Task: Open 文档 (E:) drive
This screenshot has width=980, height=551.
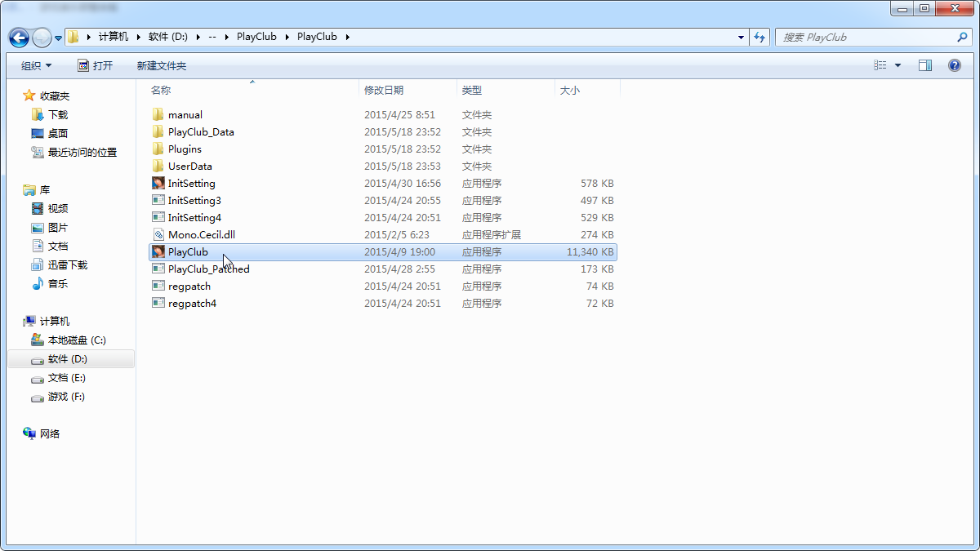Action: 67,378
